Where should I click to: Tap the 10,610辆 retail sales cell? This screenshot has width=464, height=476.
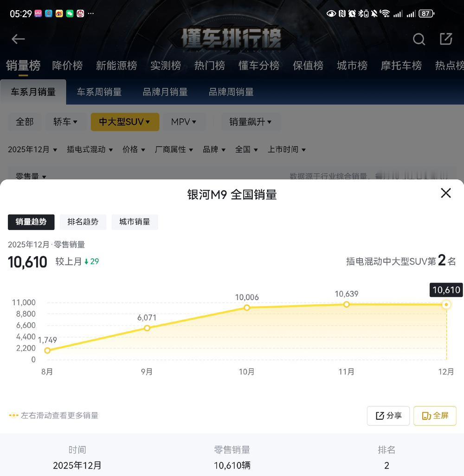point(232,465)
